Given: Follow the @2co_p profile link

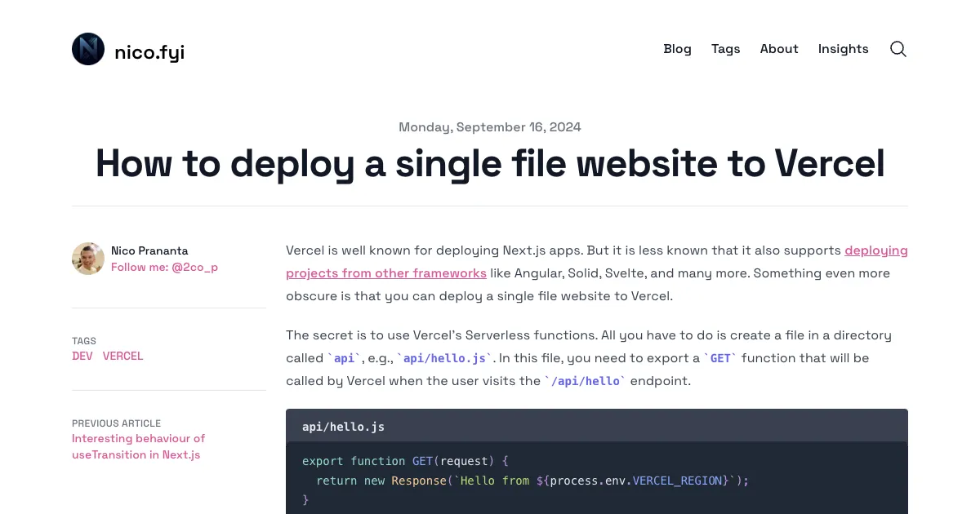Looking at the screenshot, I should click(164, 267).
